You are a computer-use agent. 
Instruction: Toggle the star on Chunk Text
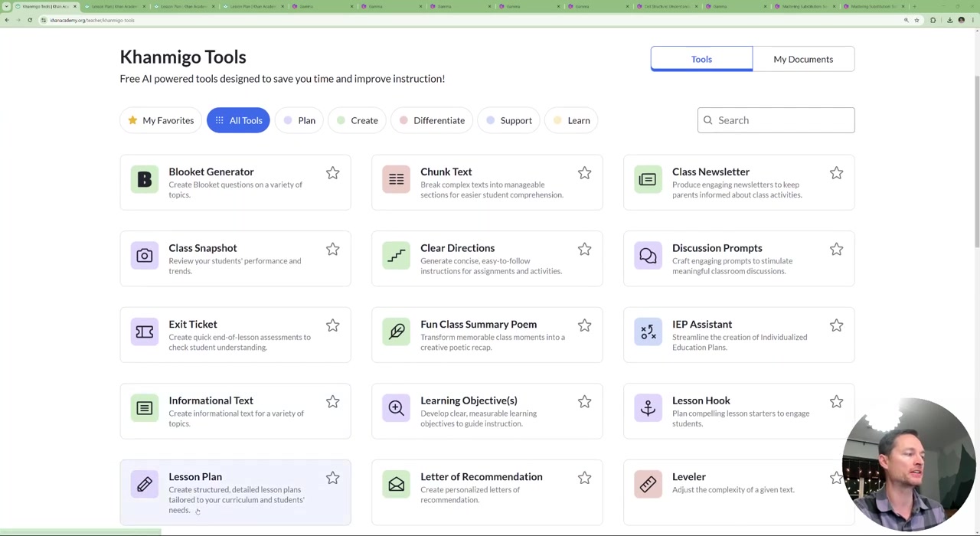coord(584,173)
